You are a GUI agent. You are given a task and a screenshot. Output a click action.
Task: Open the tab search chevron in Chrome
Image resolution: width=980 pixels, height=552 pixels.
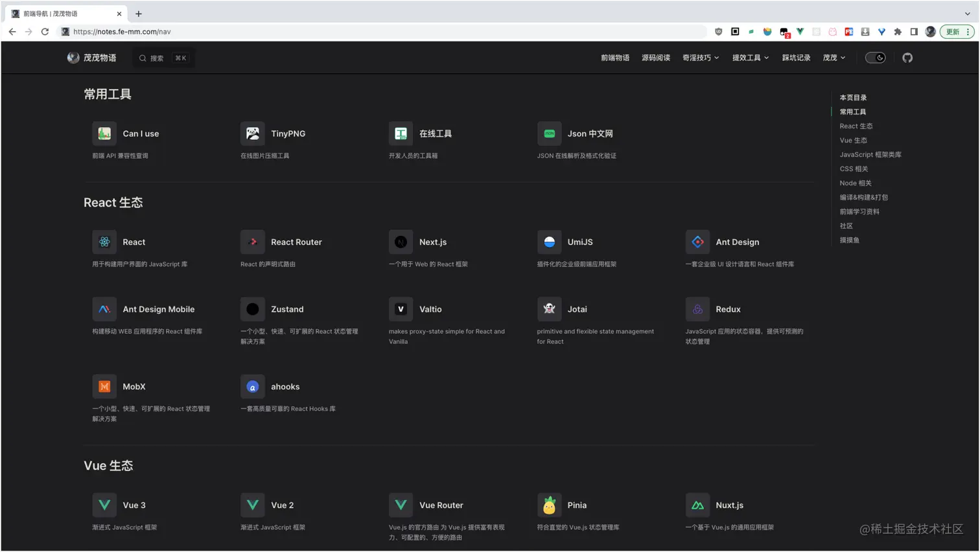[967, 14]
